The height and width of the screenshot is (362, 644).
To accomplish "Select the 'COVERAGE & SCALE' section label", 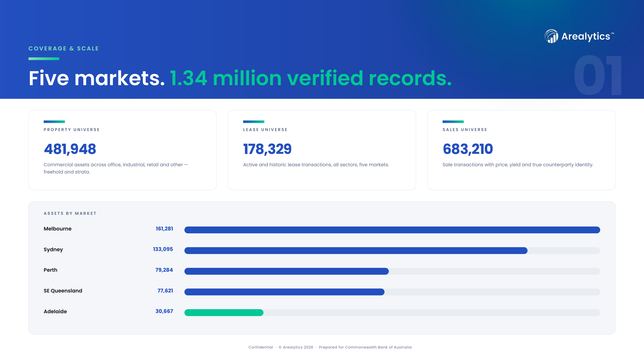I will [x=64, y=49].
